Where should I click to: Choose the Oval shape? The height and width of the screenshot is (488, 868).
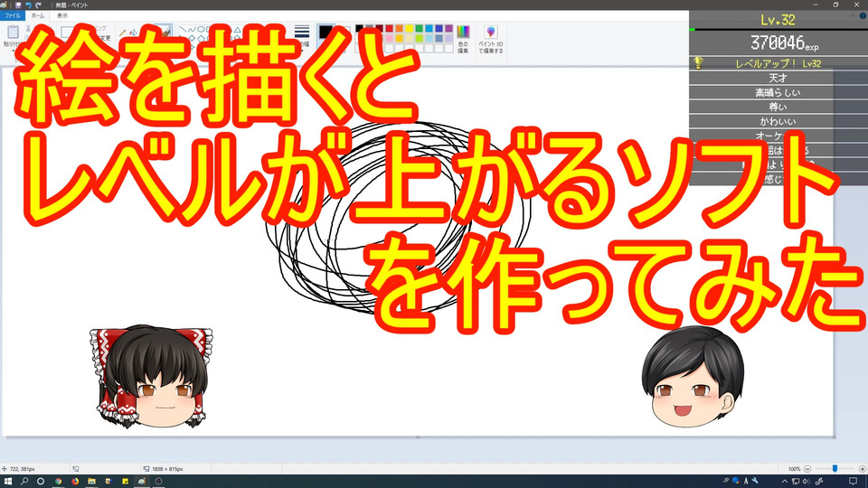pyautogui.click(x=201, y=29)
